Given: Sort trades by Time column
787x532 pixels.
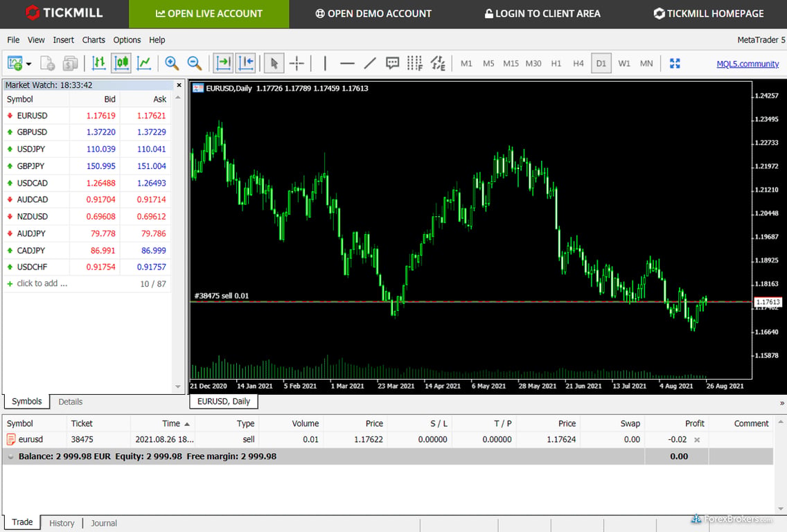Looking at the screenshot, I should [163, 423].
